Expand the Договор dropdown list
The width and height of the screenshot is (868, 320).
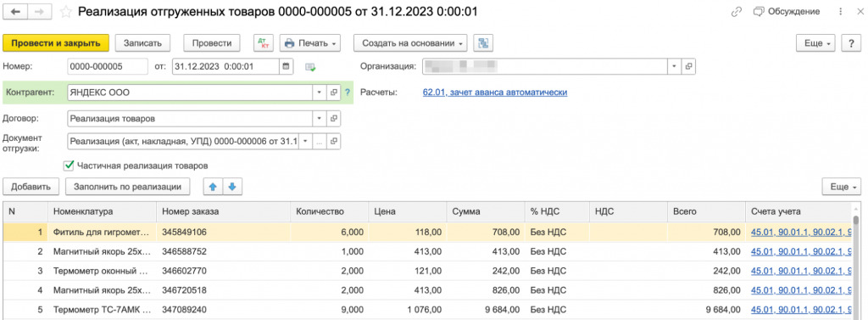pos(320,118)
